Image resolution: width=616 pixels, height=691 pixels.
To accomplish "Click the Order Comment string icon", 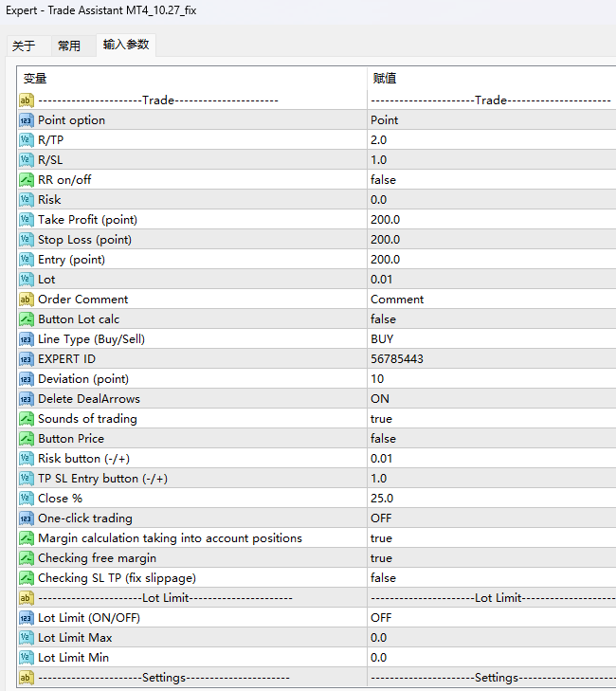I will (x=27, y=300).
